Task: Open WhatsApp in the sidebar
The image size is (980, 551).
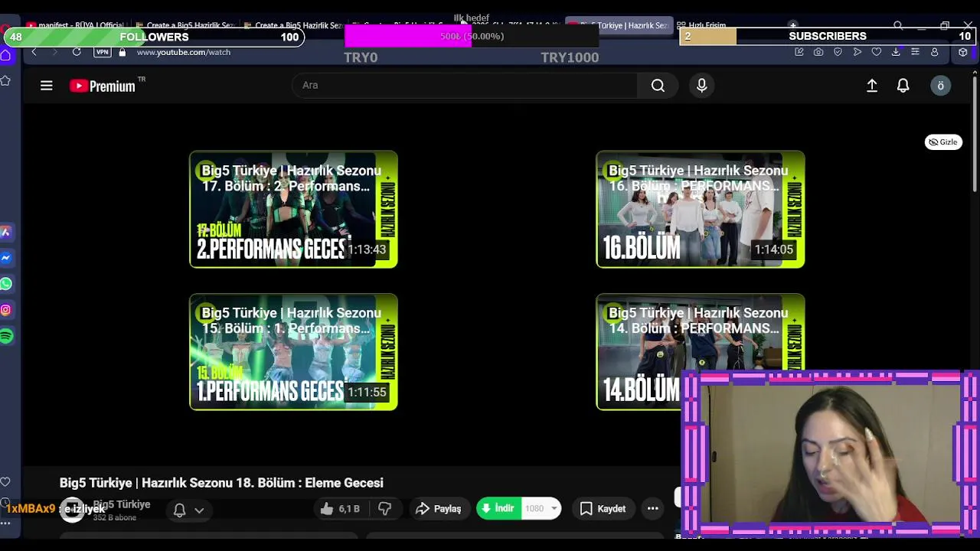Action: coord(5,284)
